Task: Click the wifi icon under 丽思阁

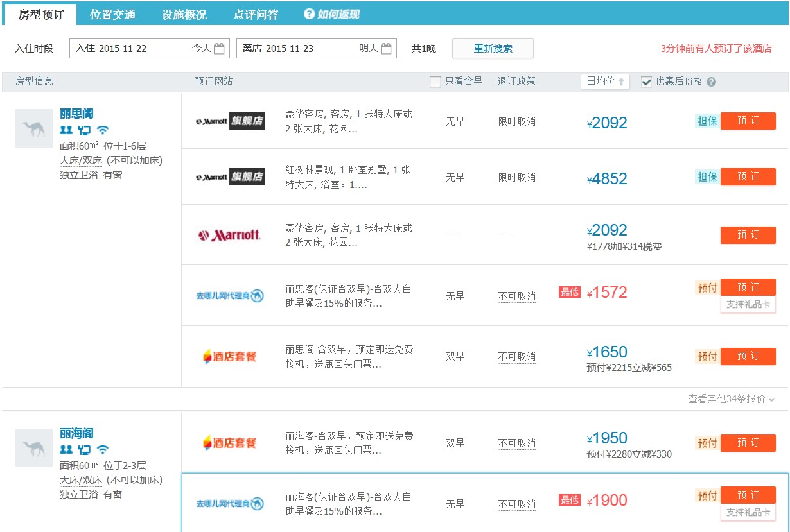Action: pyautogui.click(x=103, y=130)
